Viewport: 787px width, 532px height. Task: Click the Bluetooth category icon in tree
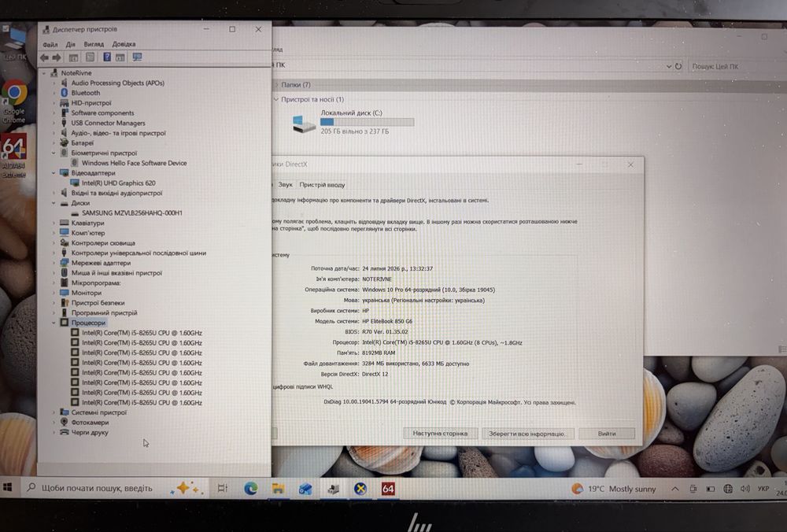65,93
